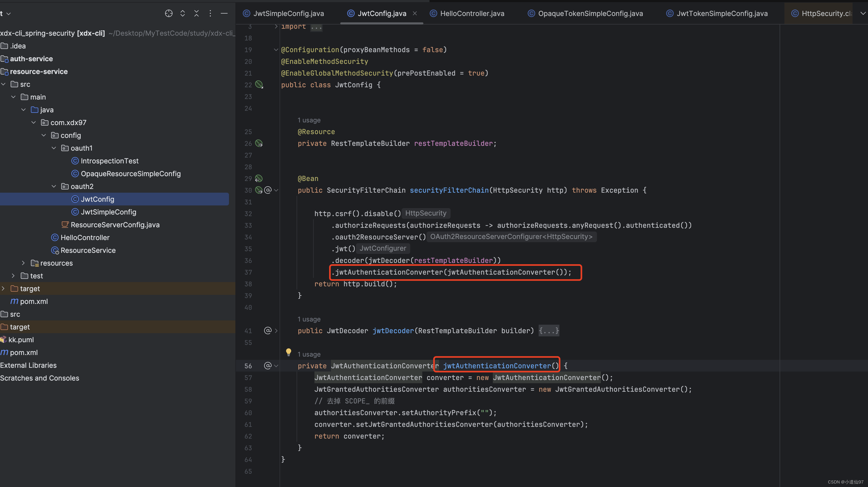Click the bean gutter icon on line 22
The image size is (868, 487).
259,85
